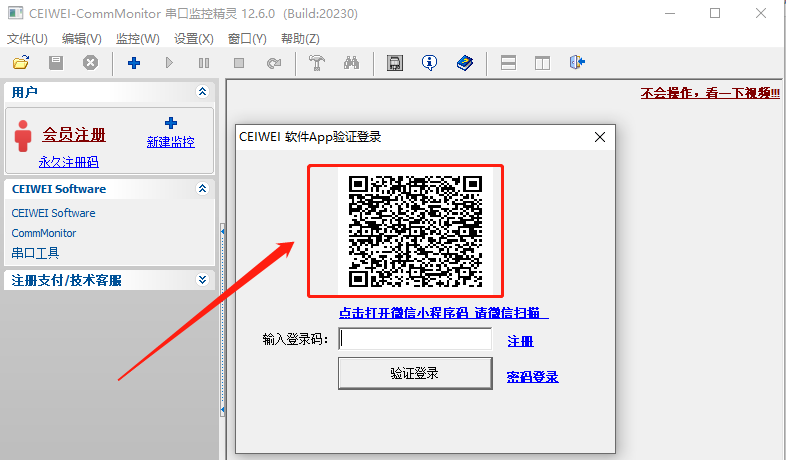The height and width of the screenshot is (460, 786).
Task: Open the 文件(U) menu
Action: (27, 39)
